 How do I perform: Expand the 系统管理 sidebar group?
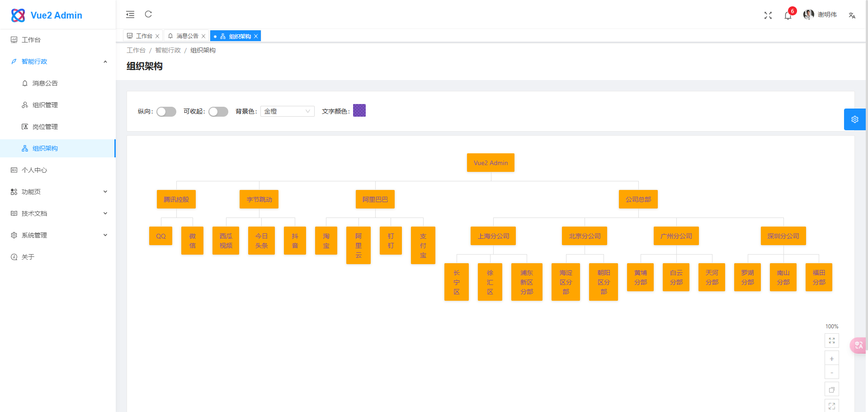coord(58,235)
